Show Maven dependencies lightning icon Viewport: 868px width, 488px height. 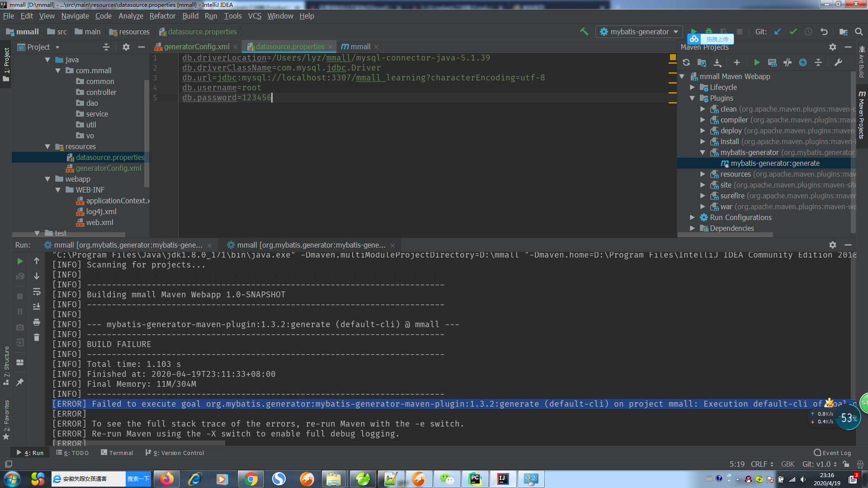click(x=803, y=62)
